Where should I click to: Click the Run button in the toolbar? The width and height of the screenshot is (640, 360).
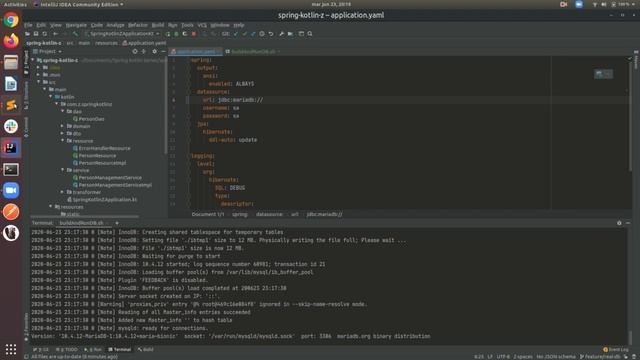[168, 34]
